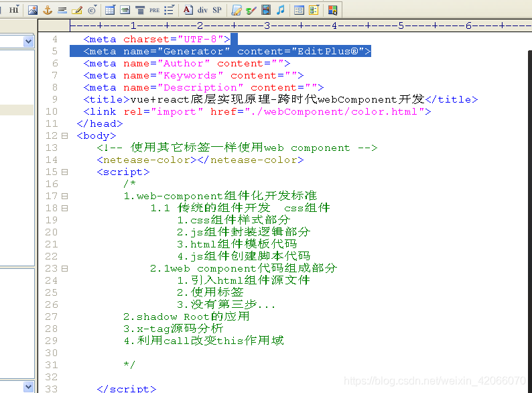Click comment line '1.引入html组件源文件'
The image size is (532, 393).
(x=243, y=280)
